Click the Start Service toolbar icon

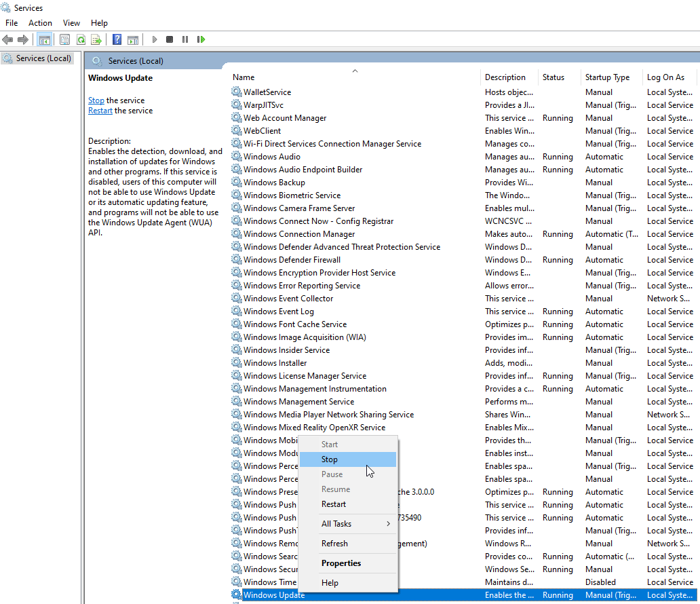click(x=155, y=39)
